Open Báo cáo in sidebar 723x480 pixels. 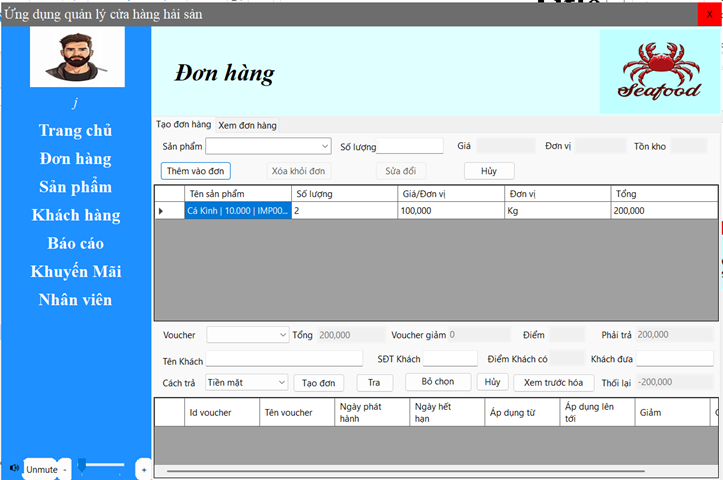coord(75,243)
